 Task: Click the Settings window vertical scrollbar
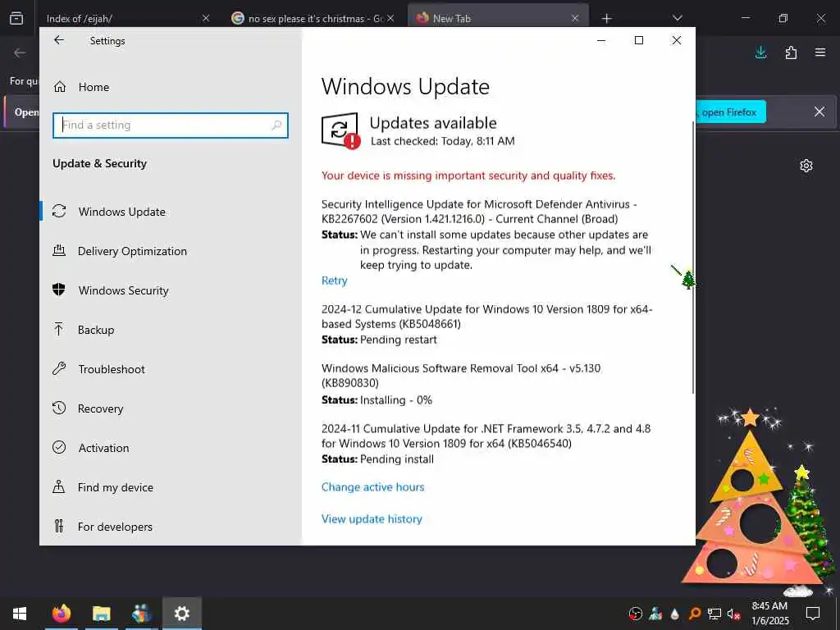pos(693,257)
